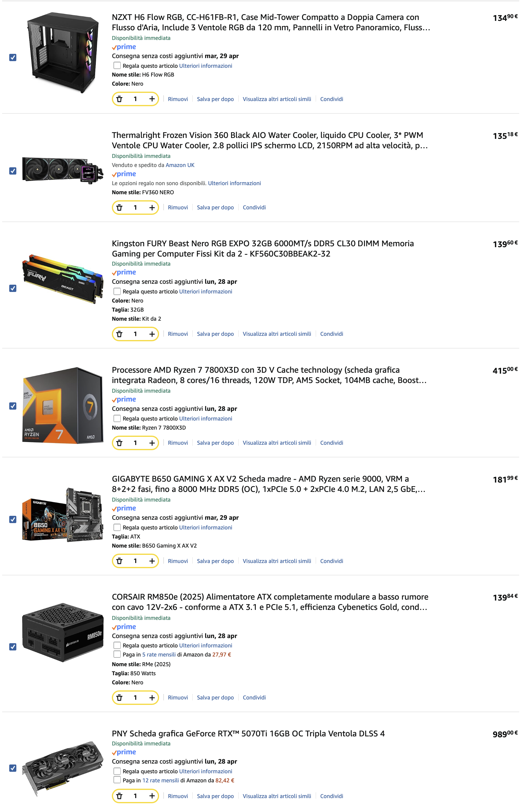Save Ryzen 7 7800X3D for later

pos(215,443)
